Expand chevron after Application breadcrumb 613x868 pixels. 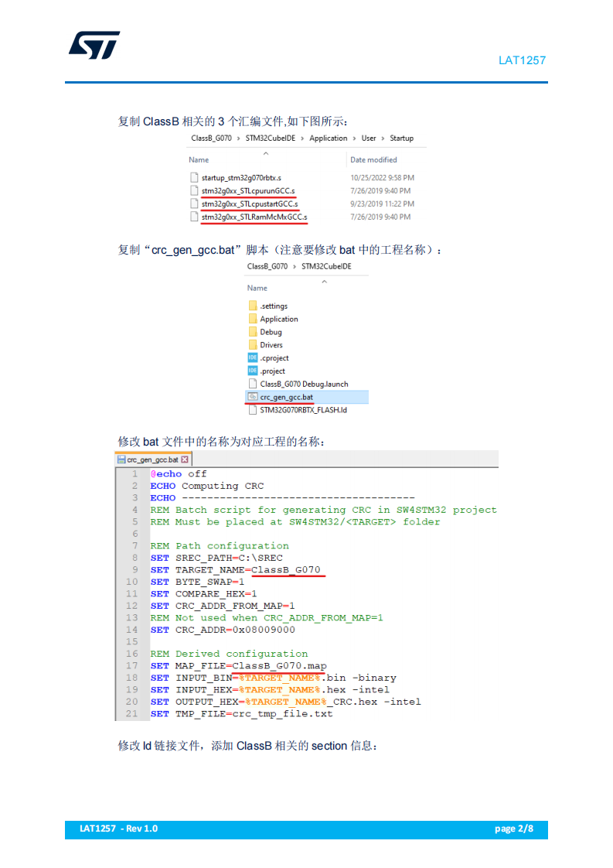(355, 138)
